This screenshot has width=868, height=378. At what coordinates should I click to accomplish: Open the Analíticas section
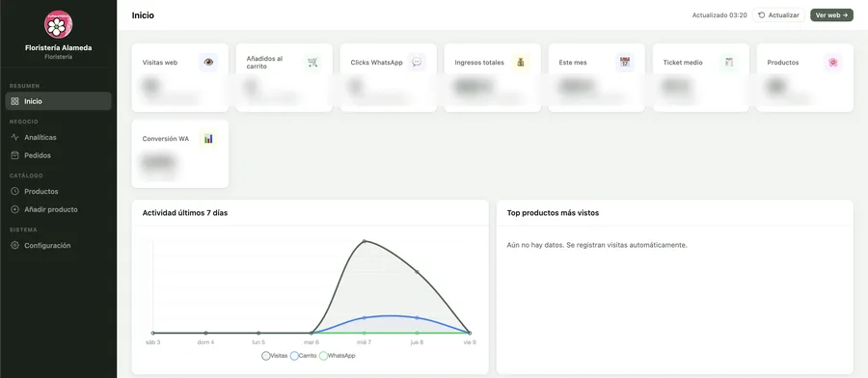tap(58, 137)
